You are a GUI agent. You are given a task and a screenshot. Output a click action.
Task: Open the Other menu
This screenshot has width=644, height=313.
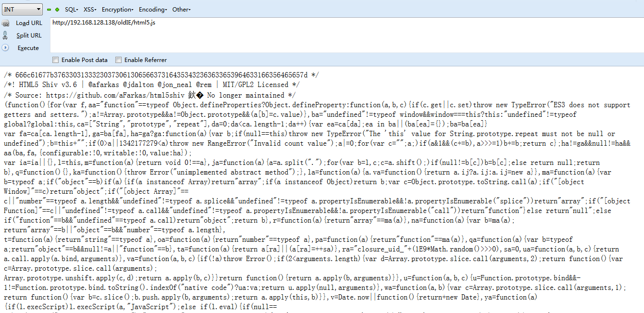181,10
